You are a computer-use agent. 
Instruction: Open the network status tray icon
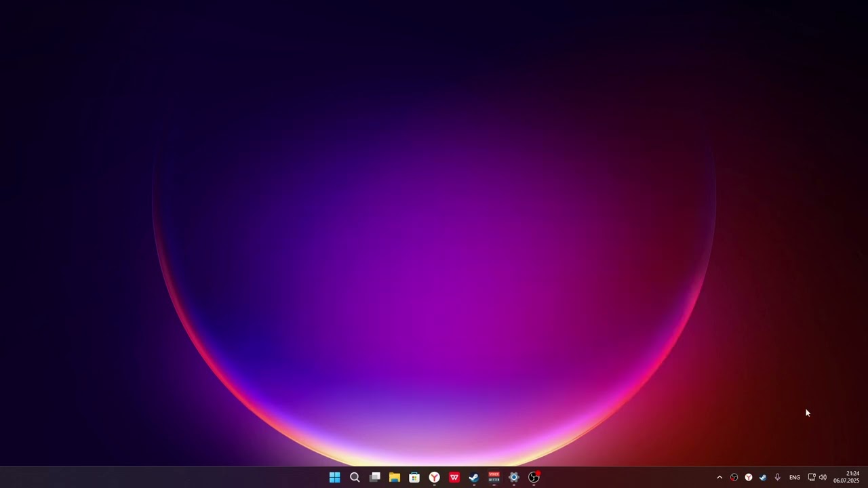812,477
